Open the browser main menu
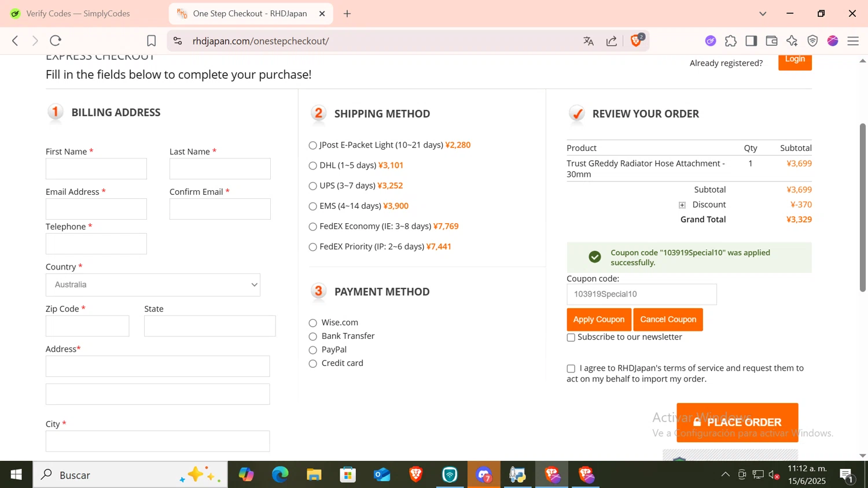 point(853,40)
